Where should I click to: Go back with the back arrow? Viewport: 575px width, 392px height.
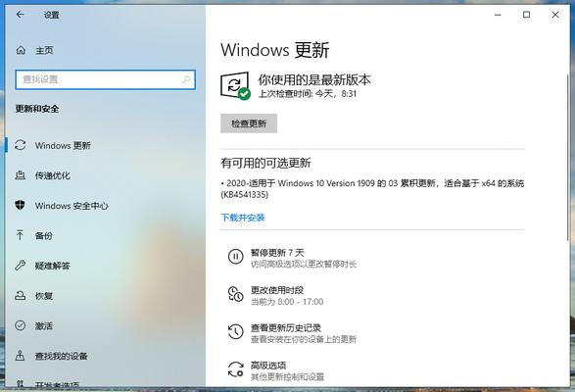21,15
